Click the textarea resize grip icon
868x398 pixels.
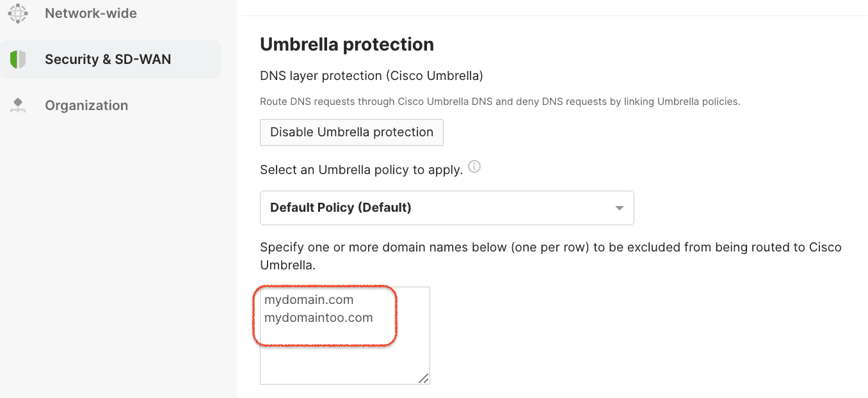pyautogui.click(x=424, y=379)
